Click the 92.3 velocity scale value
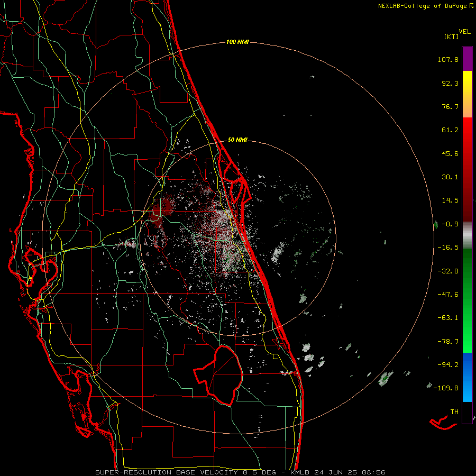476x476 pixels. (x=450, y=83)
